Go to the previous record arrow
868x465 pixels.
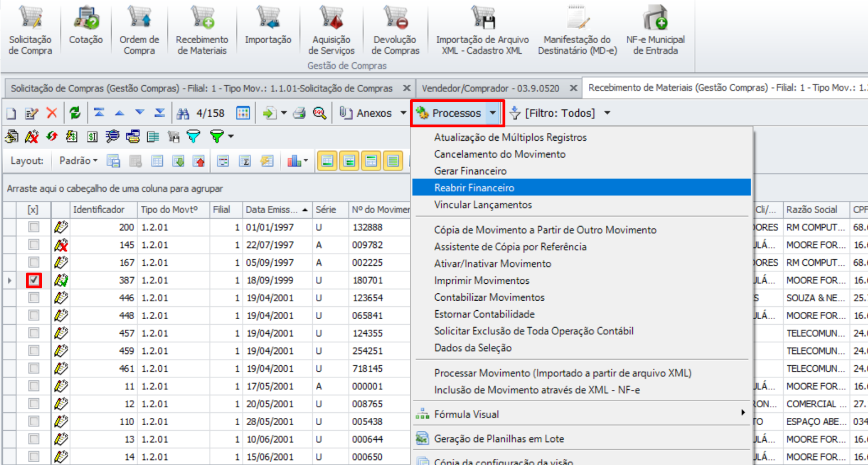point(119,113)
